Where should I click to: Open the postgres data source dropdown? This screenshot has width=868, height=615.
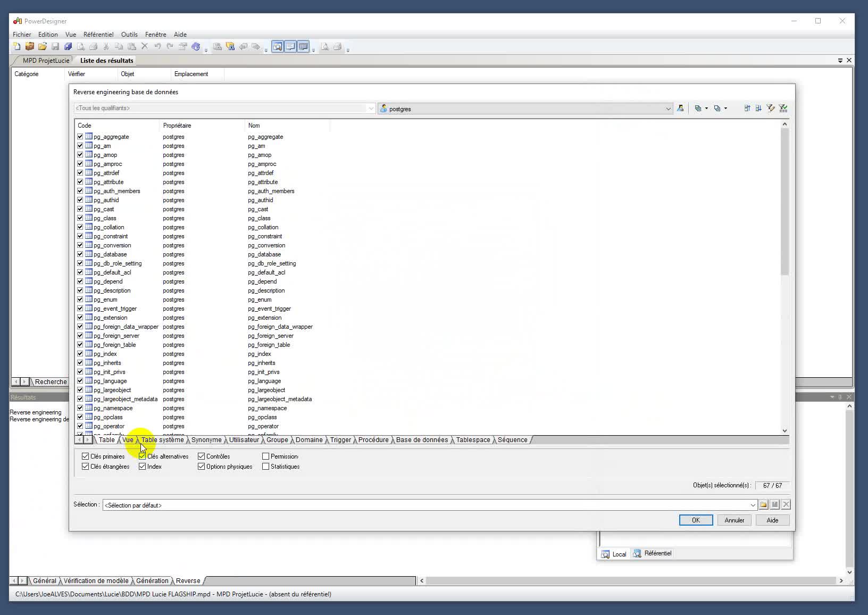tap(669, 108)
